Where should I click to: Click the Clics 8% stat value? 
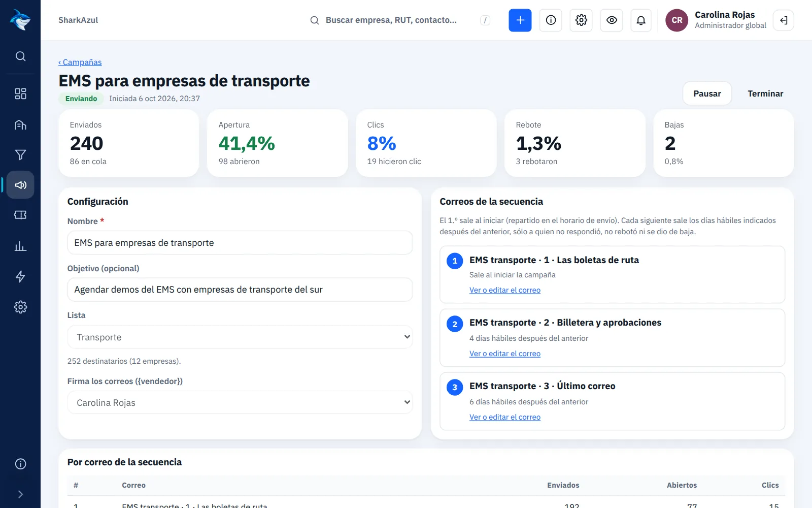coord(382,144)
